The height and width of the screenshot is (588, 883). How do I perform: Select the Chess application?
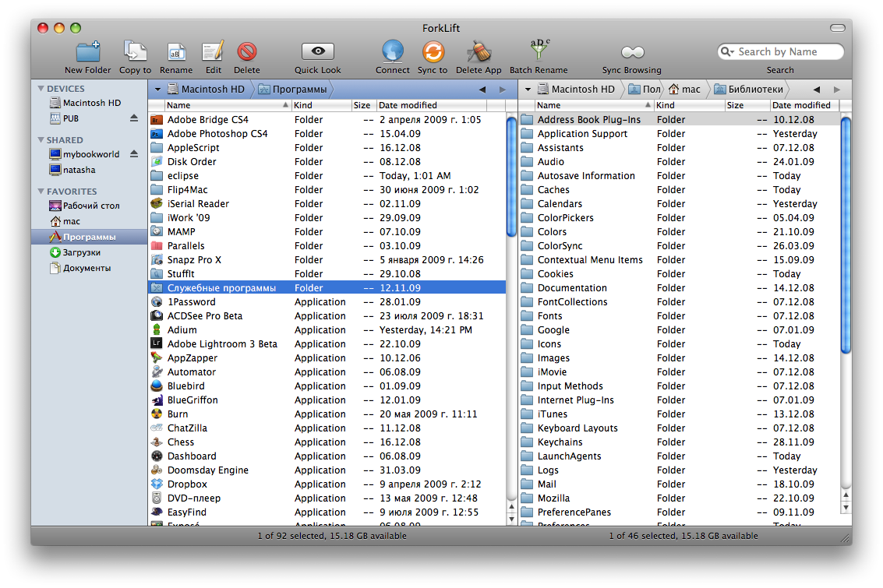327,442
